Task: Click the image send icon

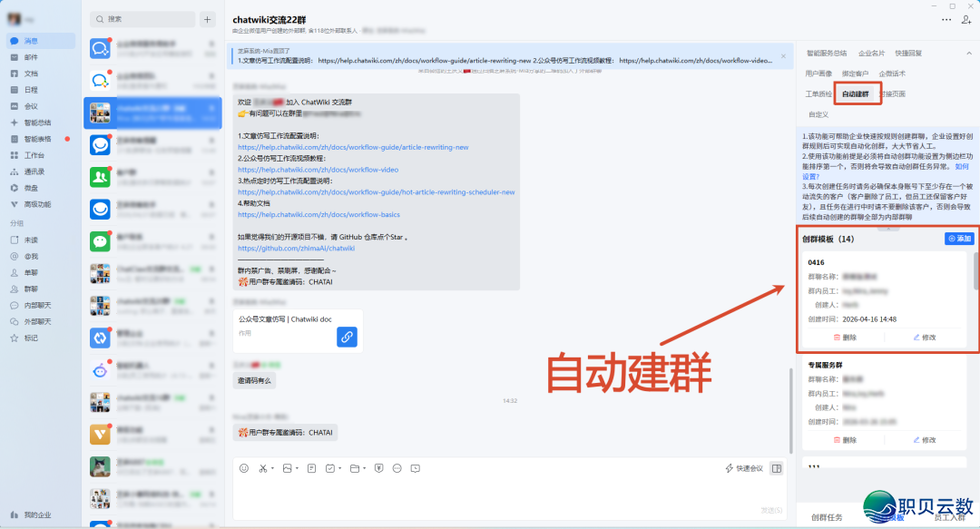Action: pos(287,468)
